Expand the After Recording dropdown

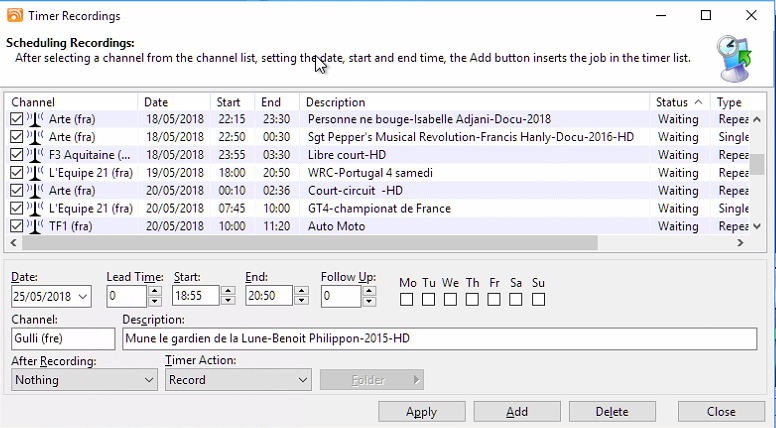148,380
